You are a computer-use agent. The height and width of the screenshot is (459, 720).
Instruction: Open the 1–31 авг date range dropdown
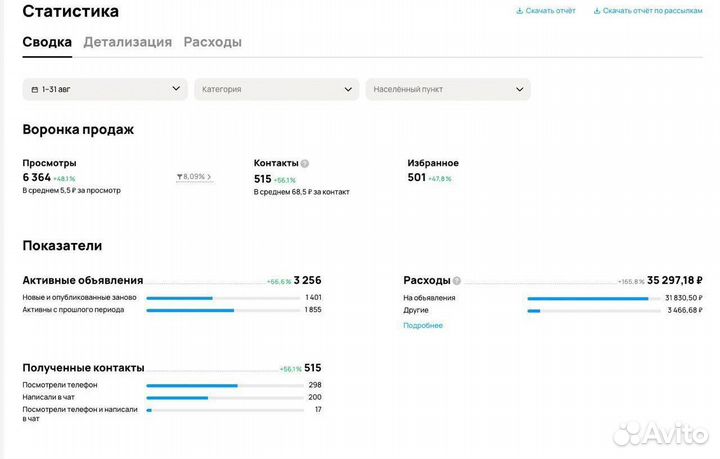tap(105, 89)
